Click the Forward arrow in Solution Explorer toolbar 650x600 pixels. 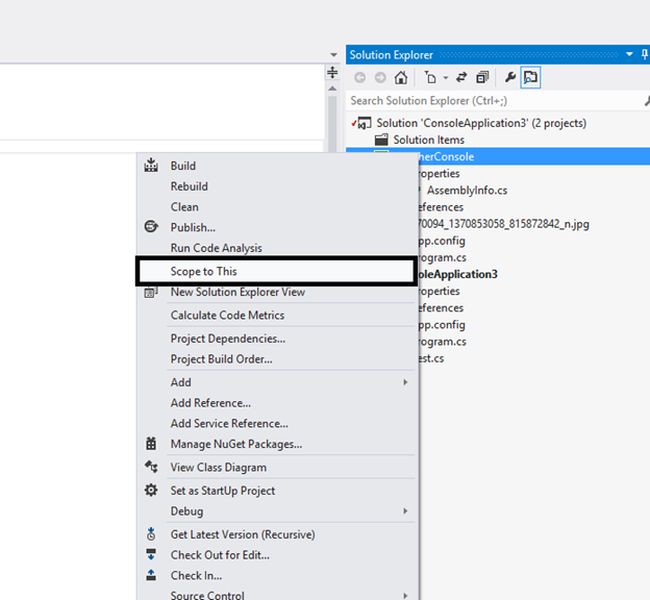pos(380,78)
